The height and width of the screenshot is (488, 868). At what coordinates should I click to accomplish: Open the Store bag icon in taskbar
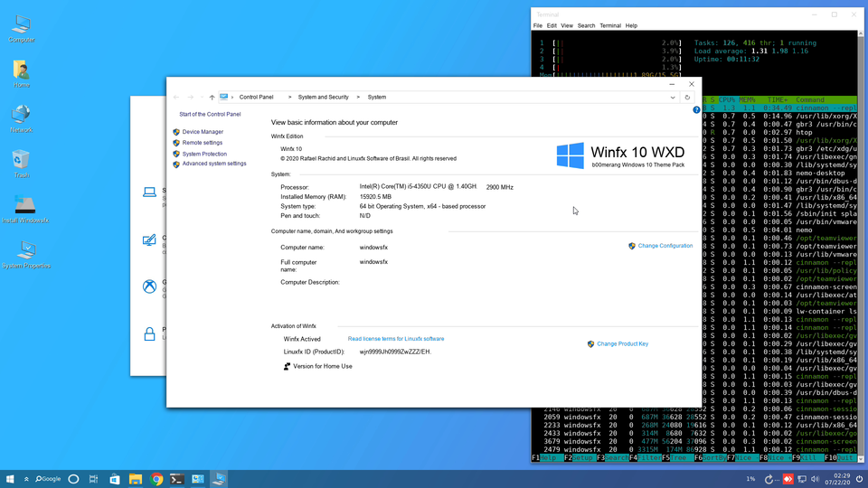click(115, 479)
